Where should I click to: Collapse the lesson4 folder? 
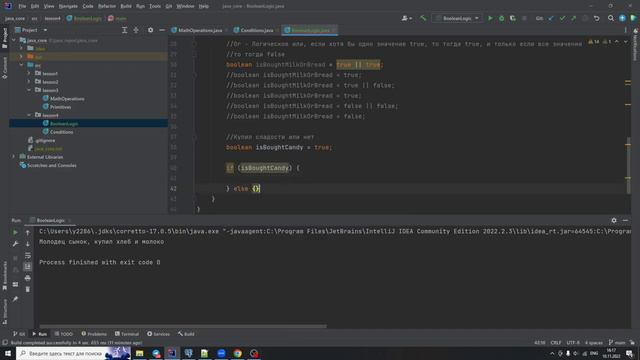point(29,115)
